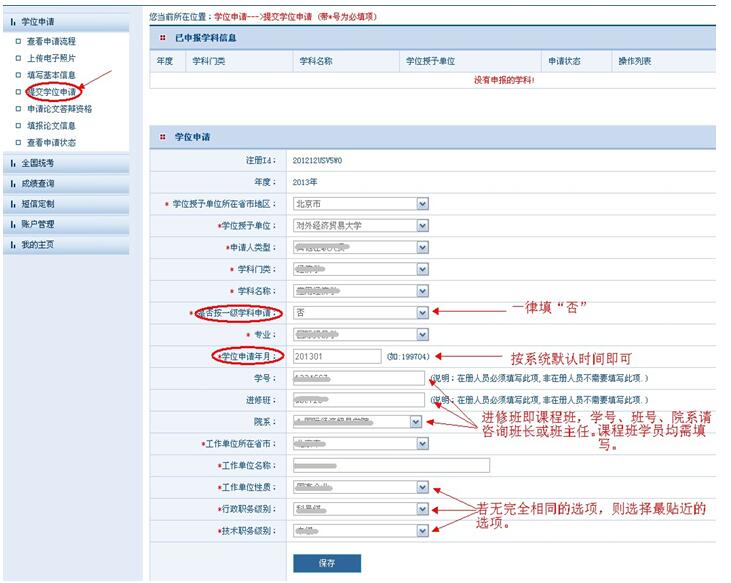Click the 申请状态 column header
The image size is (731, 583).
(564, 61)
